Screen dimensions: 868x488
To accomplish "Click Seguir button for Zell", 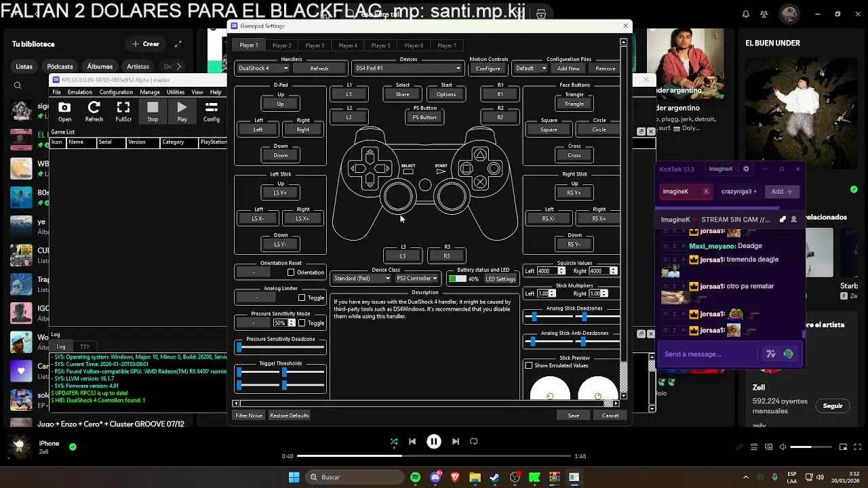I will point(833,406).
